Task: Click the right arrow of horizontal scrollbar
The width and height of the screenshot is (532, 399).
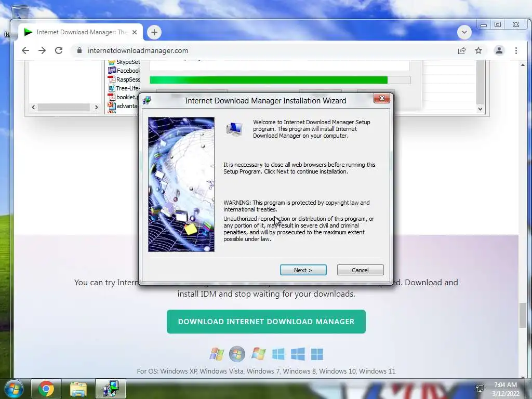Action: click(96, 107)
